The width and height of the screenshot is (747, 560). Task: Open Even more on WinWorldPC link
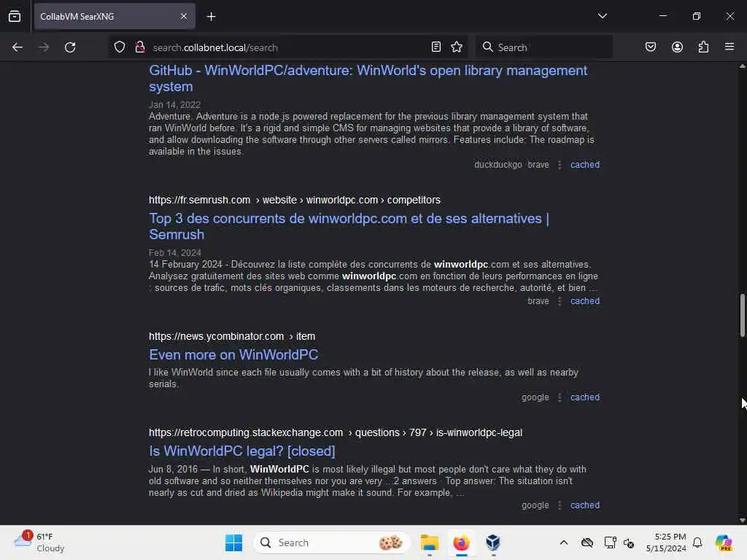(x=233, y=355)
